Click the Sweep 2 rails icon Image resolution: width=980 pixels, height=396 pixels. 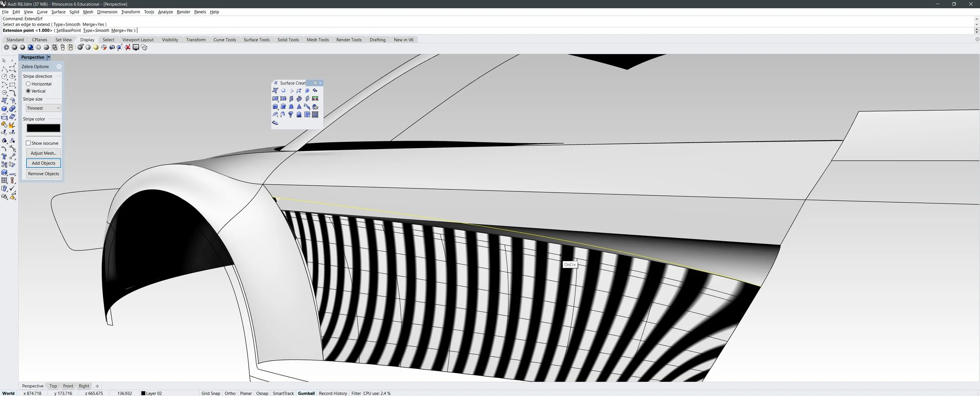point(283,114)
